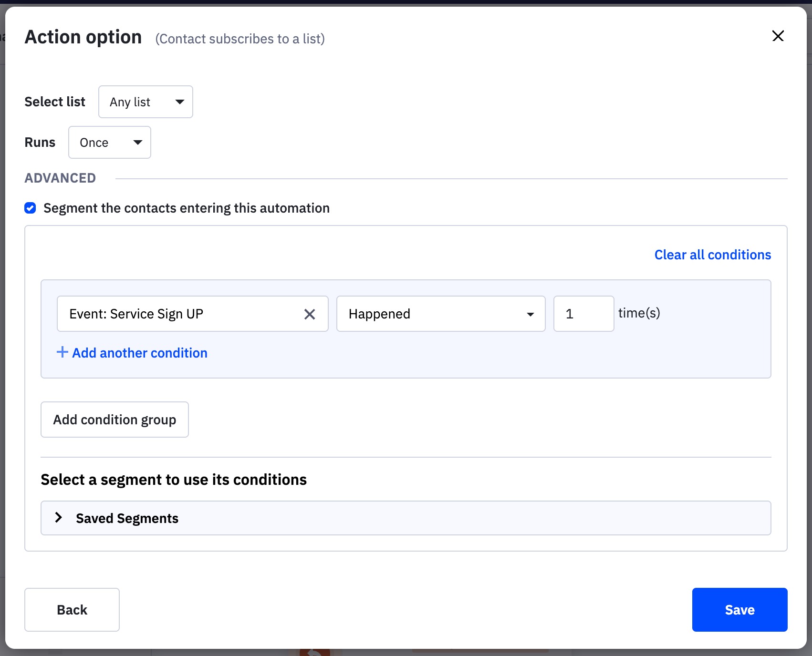812x656 pixels.
Task: Change the Runs setting from Once
Action: point(109,142)
